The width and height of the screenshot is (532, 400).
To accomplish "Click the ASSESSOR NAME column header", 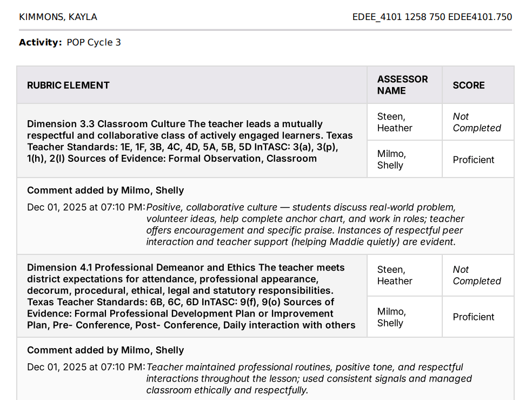I will (x=402, y=85).
